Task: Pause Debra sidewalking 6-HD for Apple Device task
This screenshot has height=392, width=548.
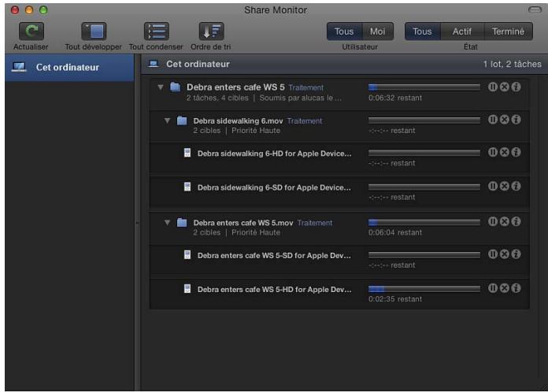Action: (x=493, y=152)
